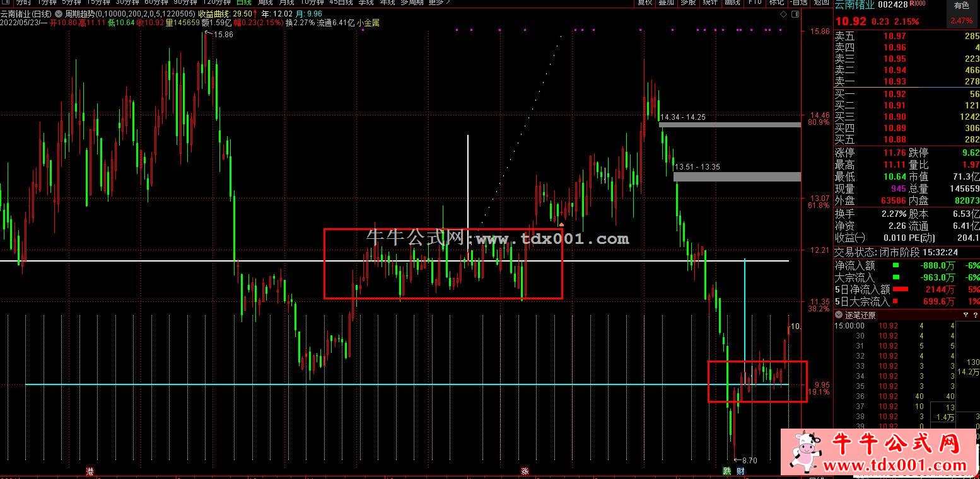Click the 15.86 high price label on chart
The image size is (980, 479).
click(x=223, y=35)
